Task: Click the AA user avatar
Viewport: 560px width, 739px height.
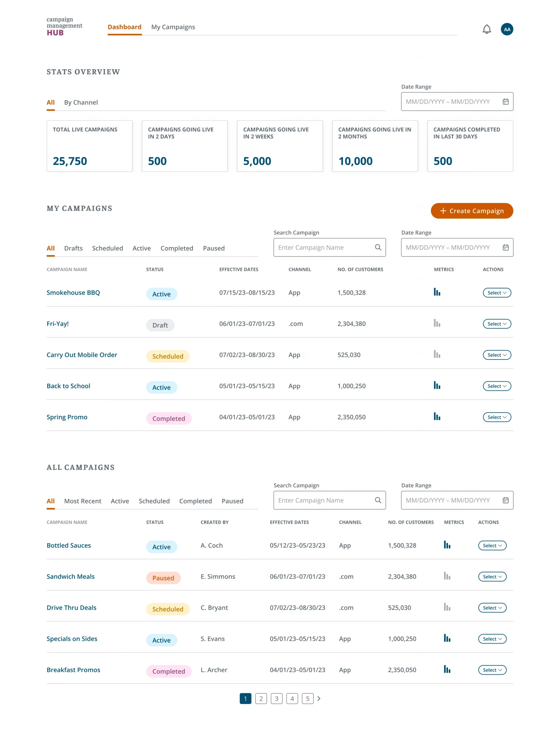Action: (x=507, y=29)
